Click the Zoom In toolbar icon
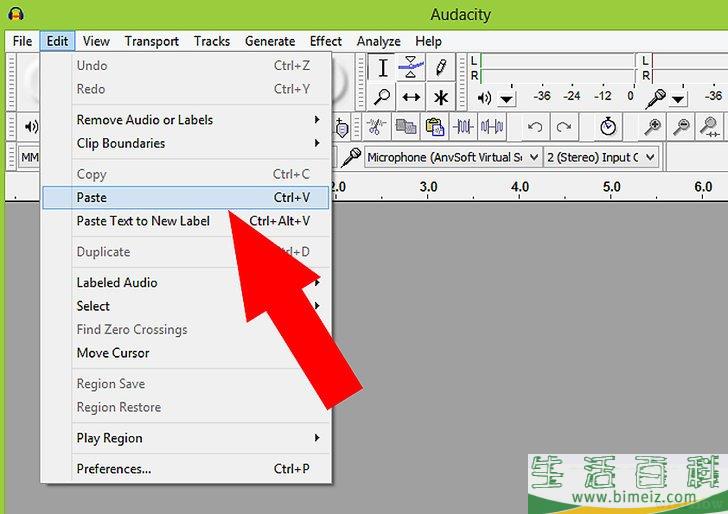This screenshot has width=728, height=514. (x=652, y=126)
